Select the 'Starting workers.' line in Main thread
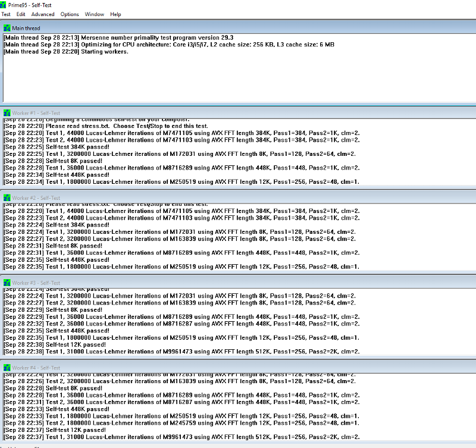The width and height of the screenshot is (476, 448). 66,52
